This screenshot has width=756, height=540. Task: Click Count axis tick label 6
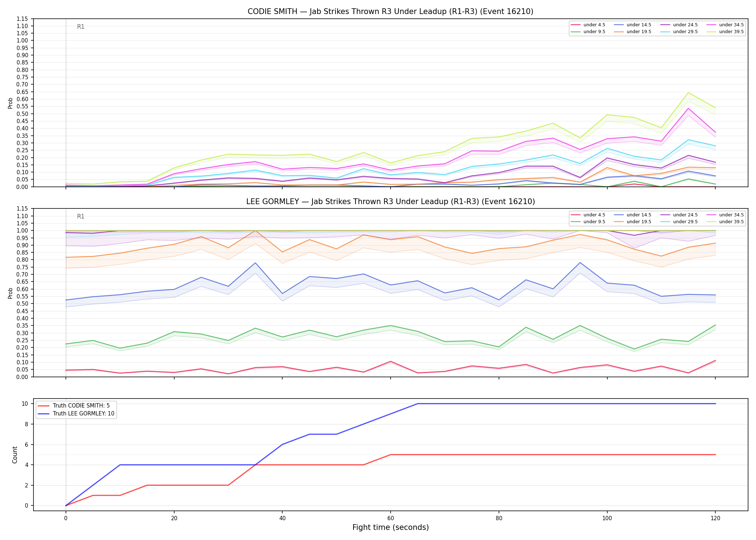pos(26,445)
